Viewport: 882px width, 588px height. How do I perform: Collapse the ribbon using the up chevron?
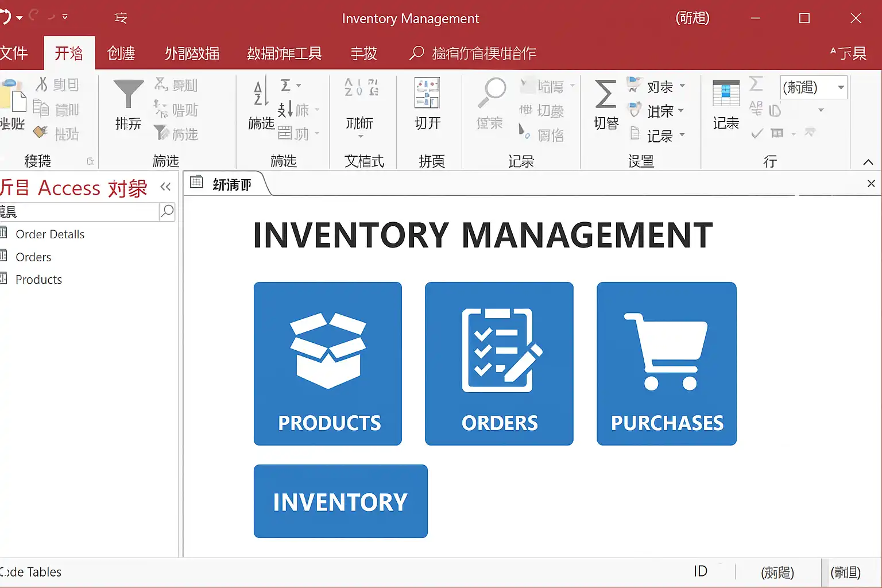click(x=868, y=163)
